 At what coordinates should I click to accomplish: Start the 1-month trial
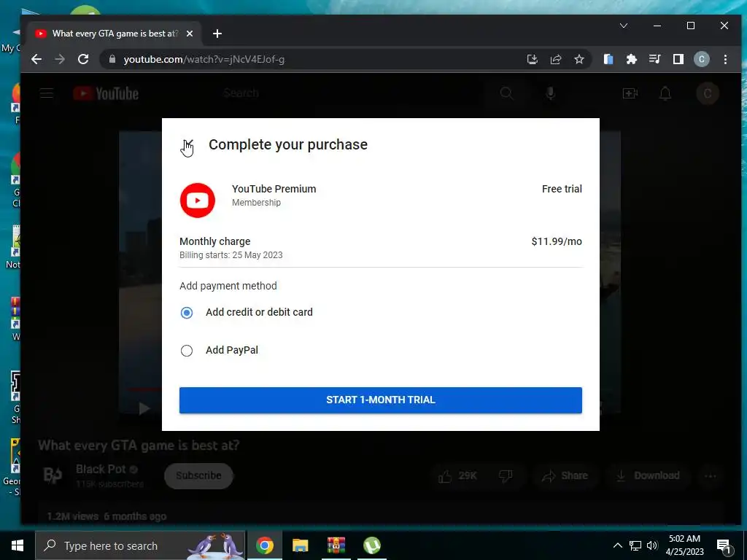[x=381, y=400]
